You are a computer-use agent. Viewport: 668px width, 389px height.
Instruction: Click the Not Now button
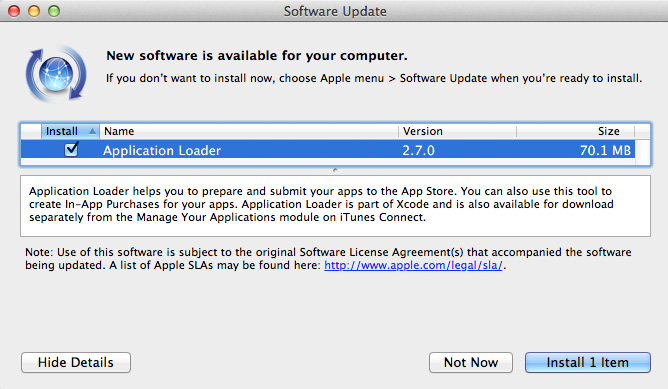click(x=471, y=363)
